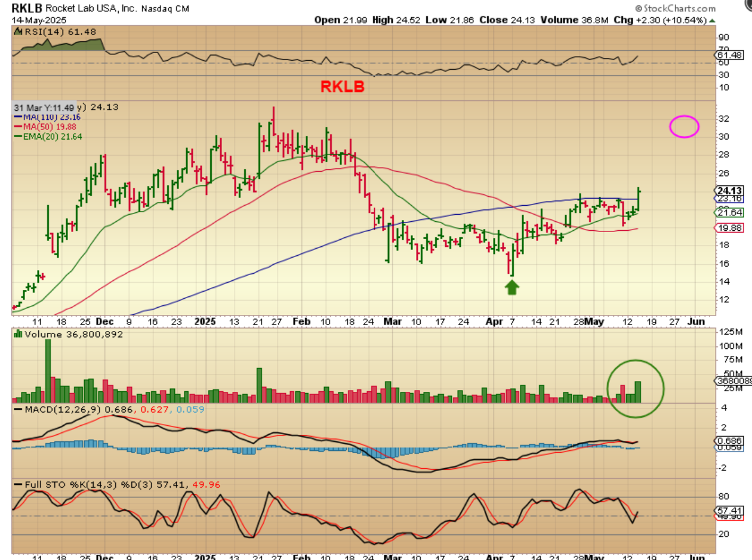Screen dimensions: 752x560
Task: Click the 14 gridline label on the price axis
Action: coord(725,281)
